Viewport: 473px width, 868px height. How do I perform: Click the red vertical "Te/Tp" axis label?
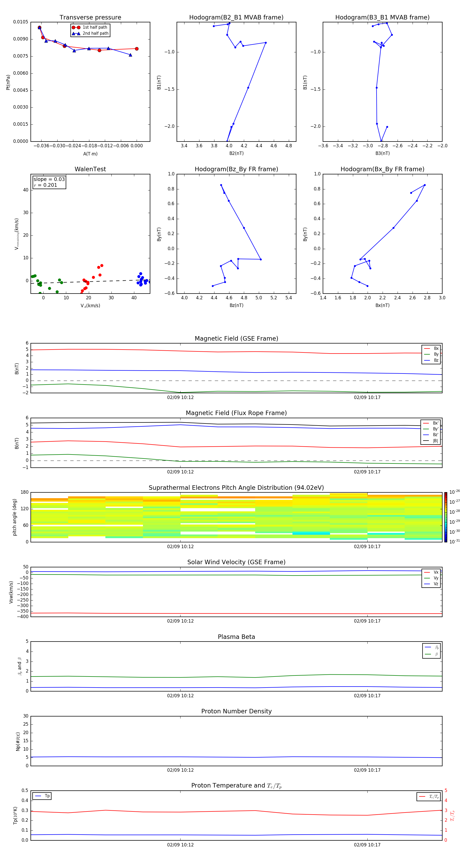click(x=452, y=815)
